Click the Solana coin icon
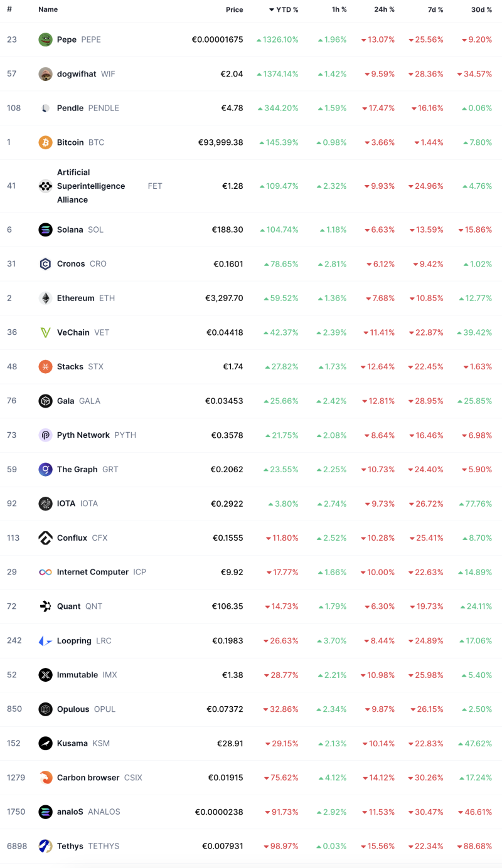Image resolution: width=502 pixels, height=868 pixels. tap(45, 230)
